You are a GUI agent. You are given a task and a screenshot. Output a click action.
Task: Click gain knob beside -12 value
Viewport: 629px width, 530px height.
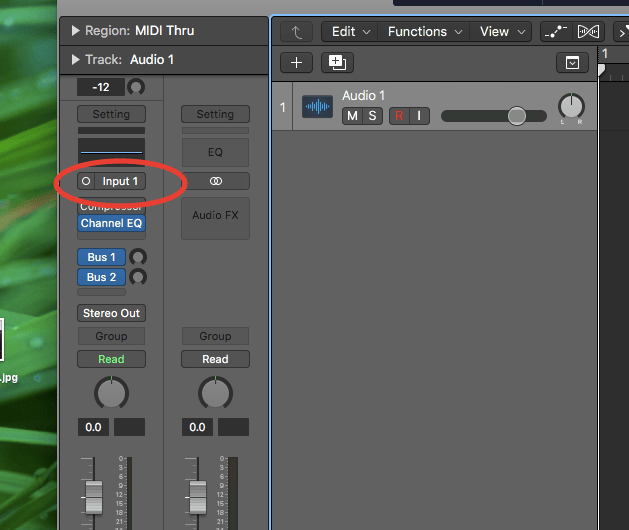point(136,87)
